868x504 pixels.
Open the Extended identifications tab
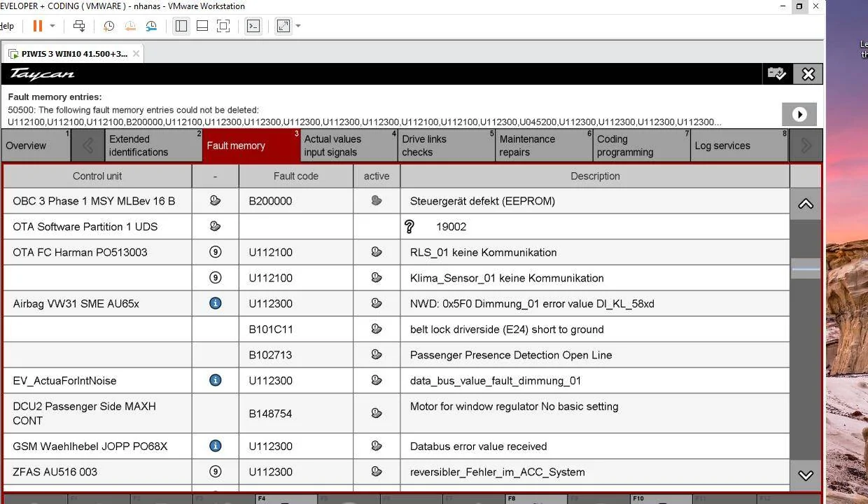pyautogui.click(x=153, y=146)
